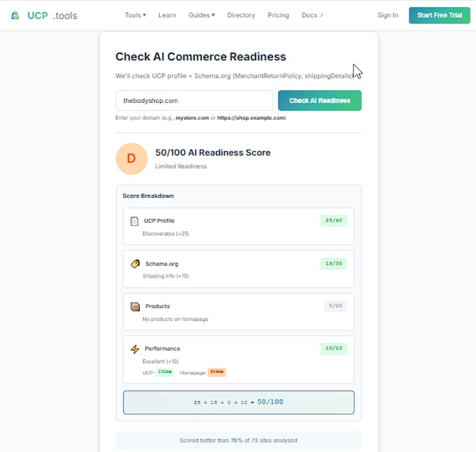Click the orange D grade badge

click(131, 159)
